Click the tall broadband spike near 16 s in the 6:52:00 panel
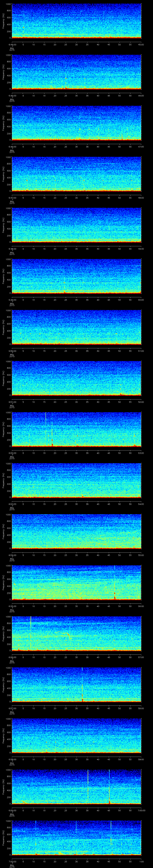 [x=46, y=423]
